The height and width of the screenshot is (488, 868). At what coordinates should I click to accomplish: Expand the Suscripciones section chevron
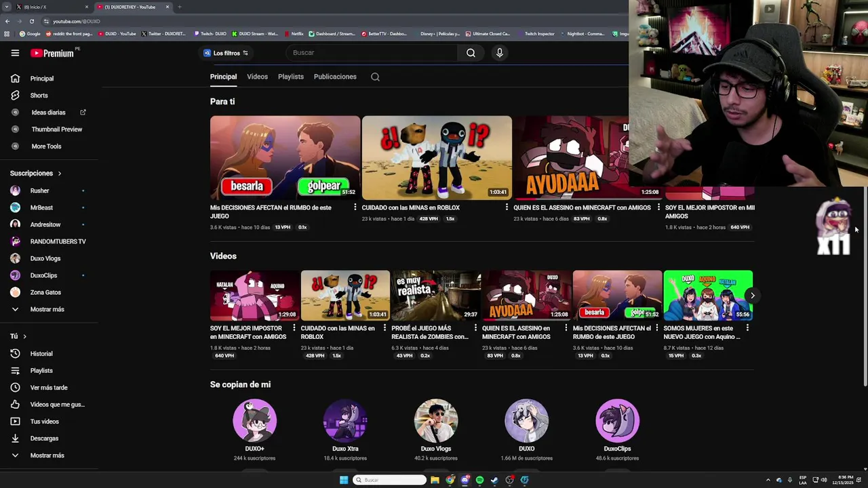coord(60,174)
